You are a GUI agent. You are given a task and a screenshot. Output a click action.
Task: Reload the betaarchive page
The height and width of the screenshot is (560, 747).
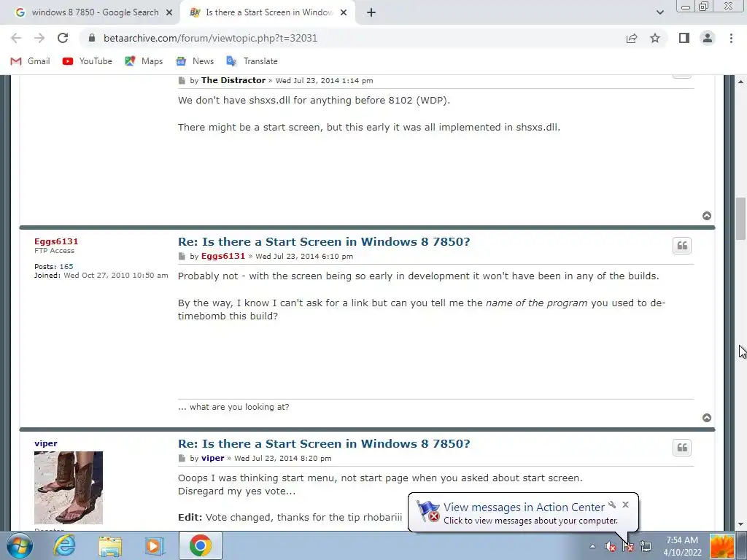click(x=63, y=38)
